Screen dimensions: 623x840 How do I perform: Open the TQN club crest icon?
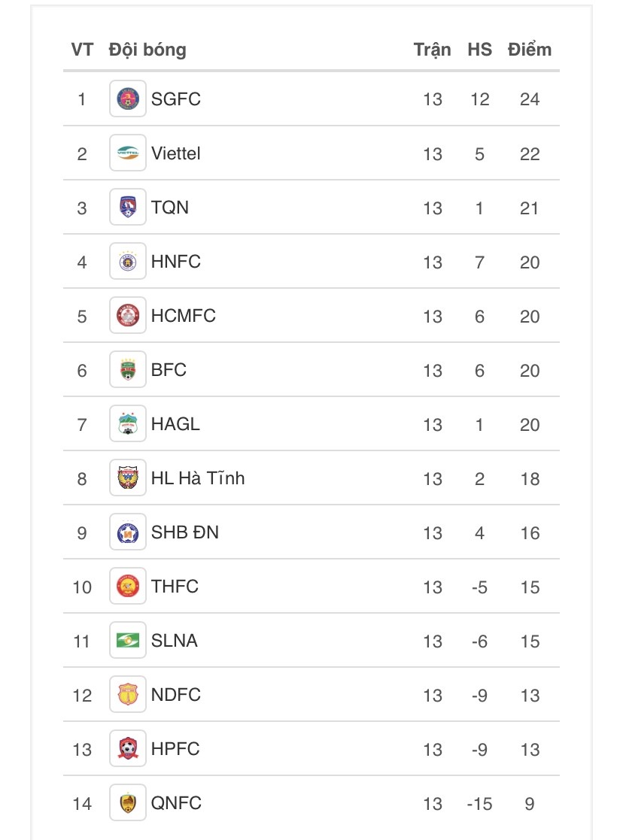click(x=128, y=207)
